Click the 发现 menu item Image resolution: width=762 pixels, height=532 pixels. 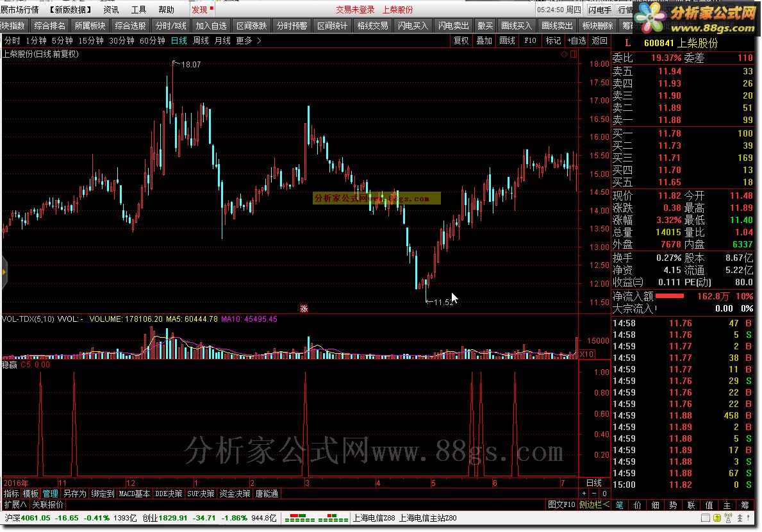click(x=200, y=10)
